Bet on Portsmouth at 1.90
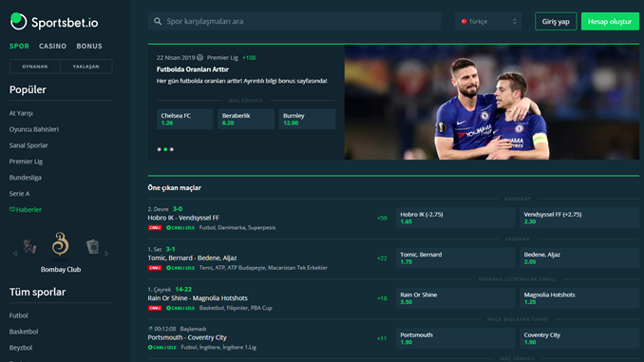Image resolution: width=644 pixels, height=362 pixels. 455,338
